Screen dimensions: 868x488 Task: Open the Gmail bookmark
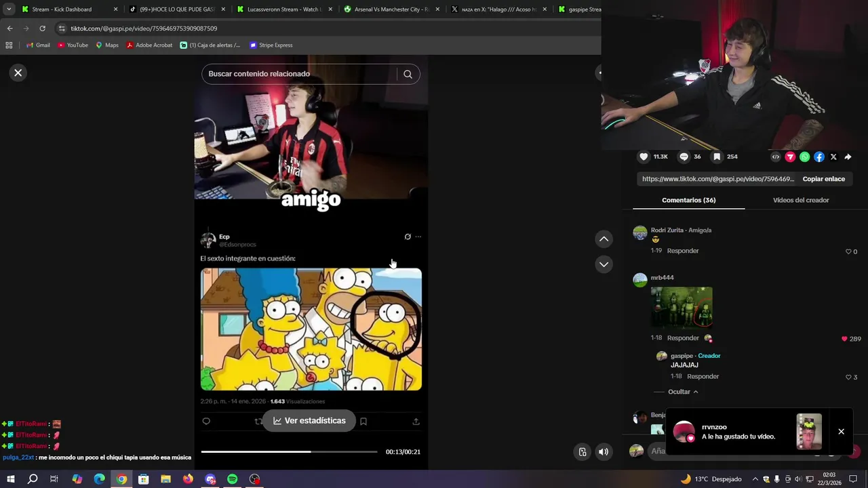click(38, 45)
